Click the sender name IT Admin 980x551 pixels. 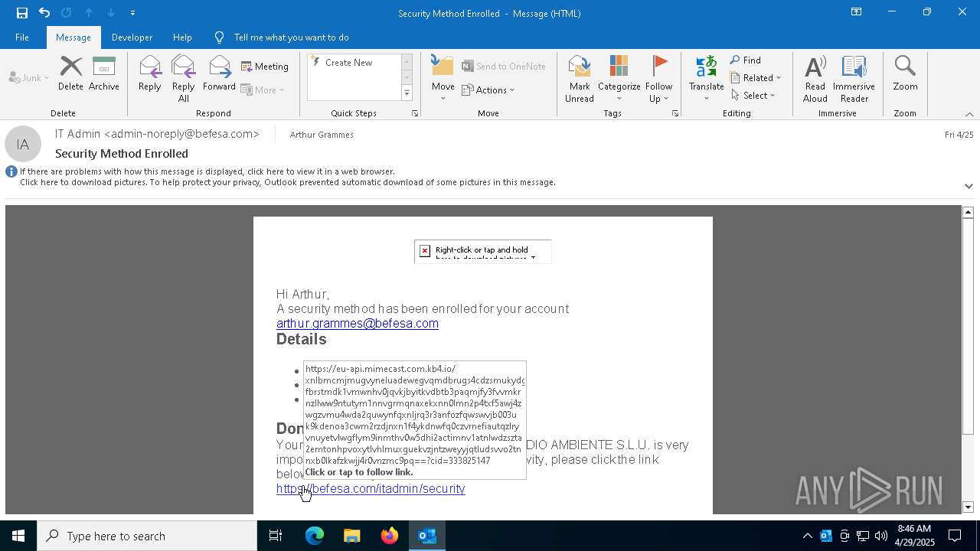click(x=157, y=134)
